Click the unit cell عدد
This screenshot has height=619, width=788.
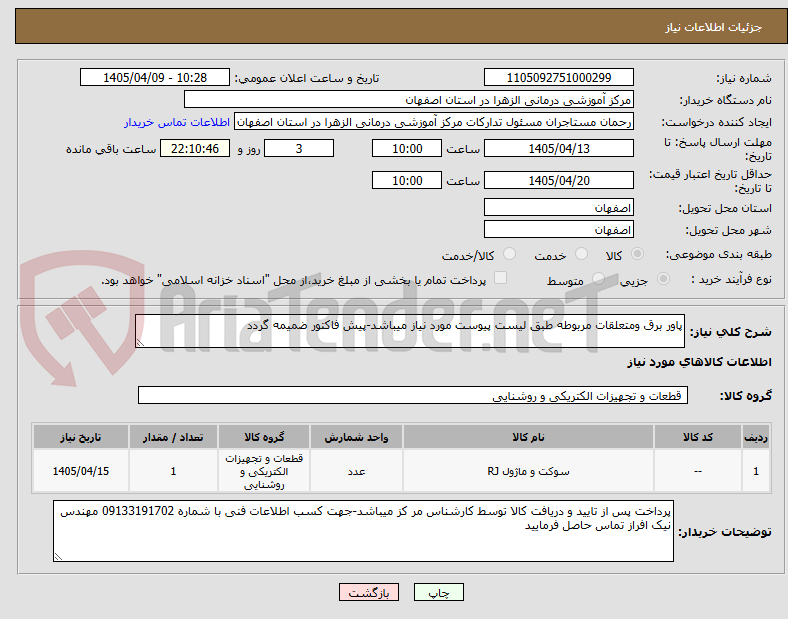point(356,471)
